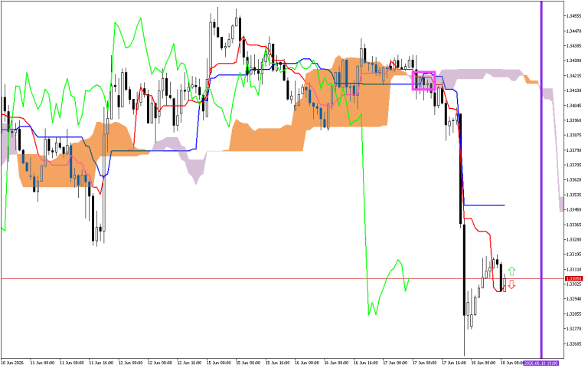Click the 12 Jun 16:00 time label

[x=189, y=363]
